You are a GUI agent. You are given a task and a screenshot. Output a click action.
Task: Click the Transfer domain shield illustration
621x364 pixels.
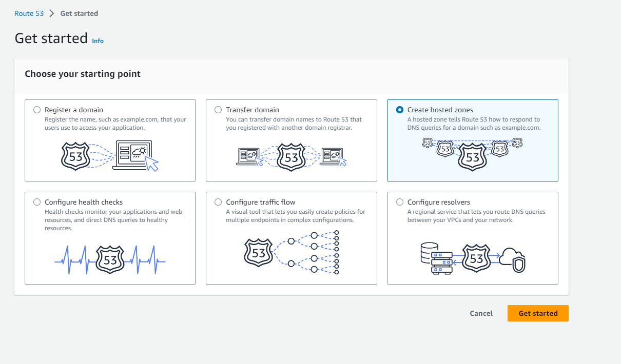coord(292,156)
